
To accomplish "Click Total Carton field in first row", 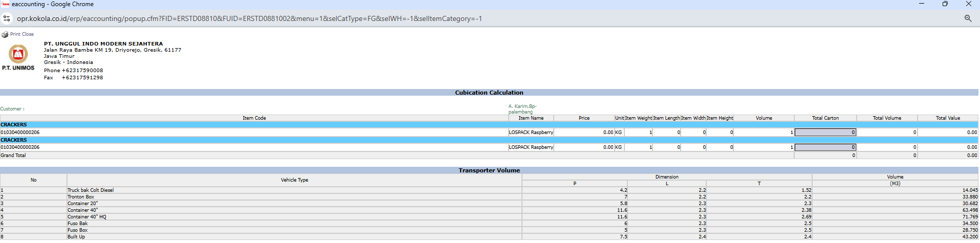I will click(825, 132).
